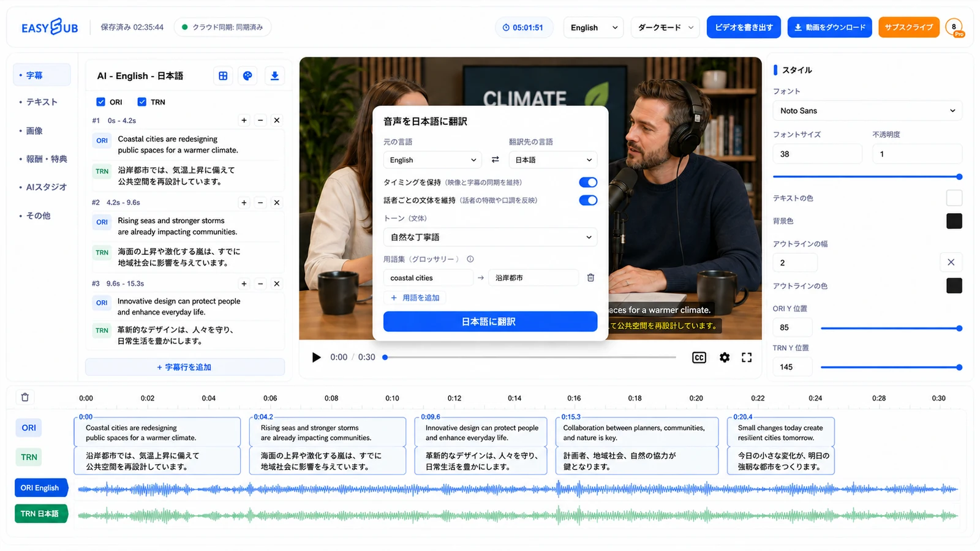This screenshot has width=980, height=551.
Task: Merge subtitle #3 using the minus icon
Action: (x=260, y=284)
